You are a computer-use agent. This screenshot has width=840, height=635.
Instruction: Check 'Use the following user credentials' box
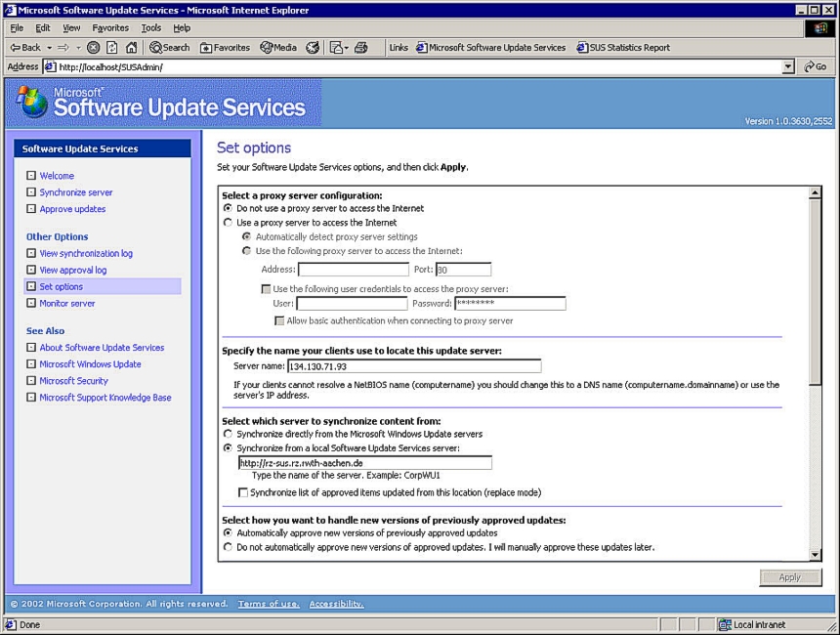[x=266, y=289]
